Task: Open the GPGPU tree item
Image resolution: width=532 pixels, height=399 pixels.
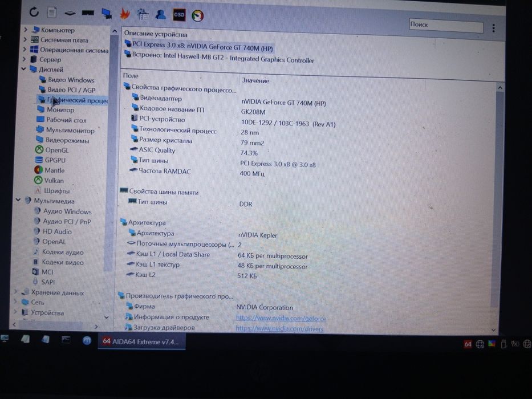Action: click(50, 160)
